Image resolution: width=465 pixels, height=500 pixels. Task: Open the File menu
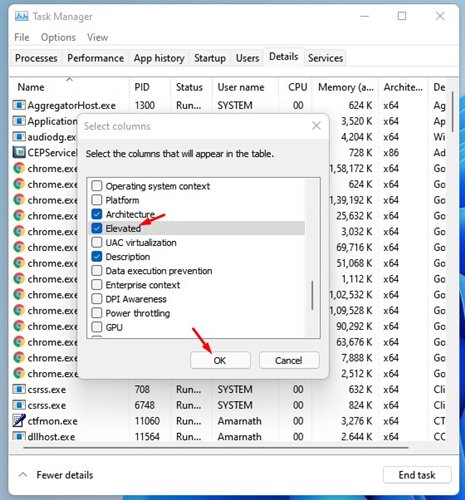point(22,37)
